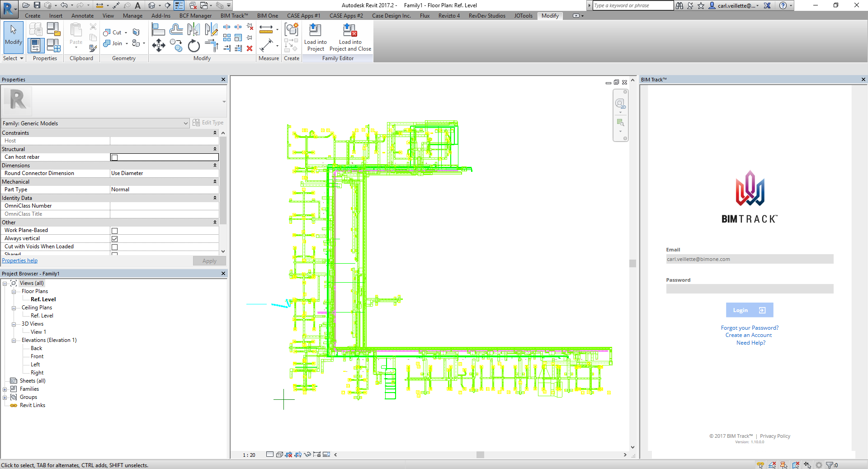Toggle Drag Elements on Selection in status bar

(807, 465)
